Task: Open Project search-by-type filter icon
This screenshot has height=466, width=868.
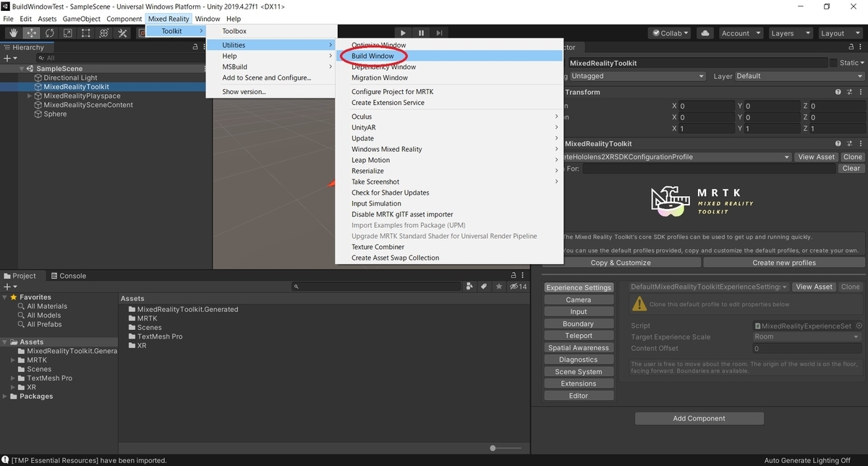Action: [x=470, y=287]
